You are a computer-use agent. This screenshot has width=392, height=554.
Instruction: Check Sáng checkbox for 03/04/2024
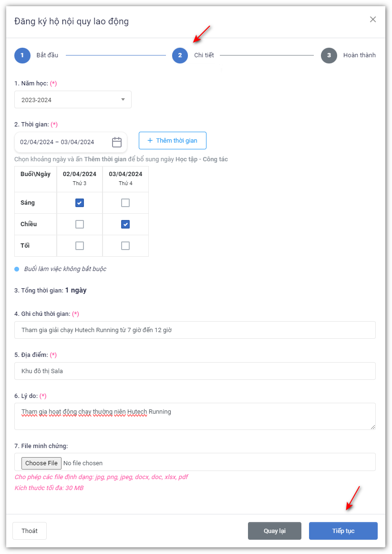(125, 203)
